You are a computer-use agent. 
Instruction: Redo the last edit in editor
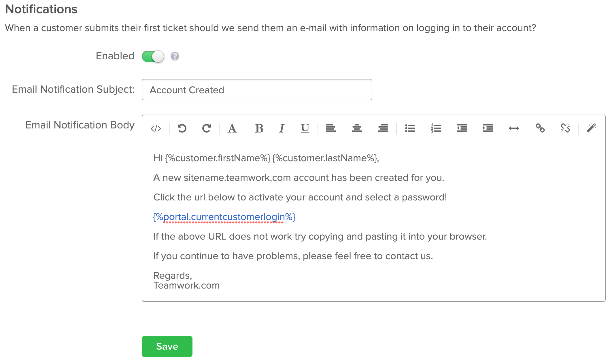(206, 128)
